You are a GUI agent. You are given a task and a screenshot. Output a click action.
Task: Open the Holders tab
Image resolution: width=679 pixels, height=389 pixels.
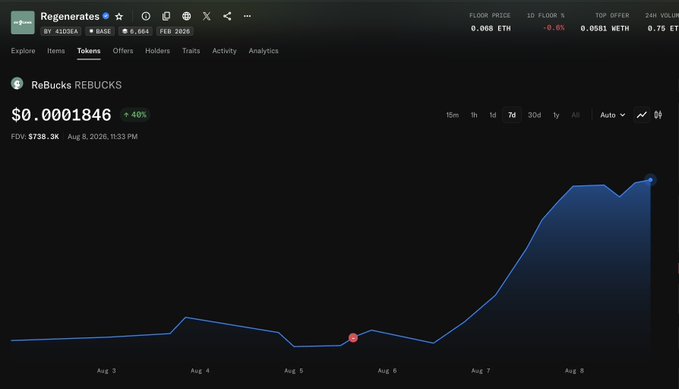coord(158,51)
